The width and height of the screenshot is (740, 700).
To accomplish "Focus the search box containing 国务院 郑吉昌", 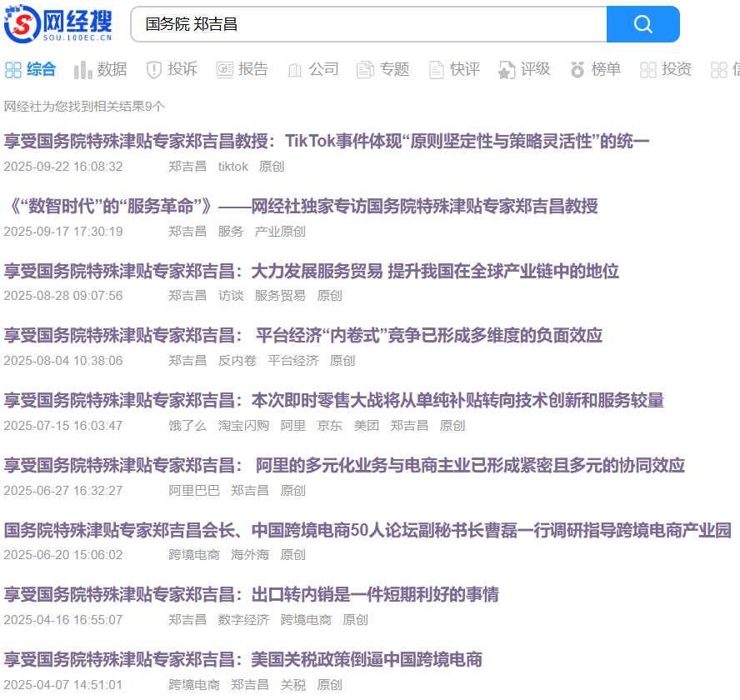I will tap(367, 24).
